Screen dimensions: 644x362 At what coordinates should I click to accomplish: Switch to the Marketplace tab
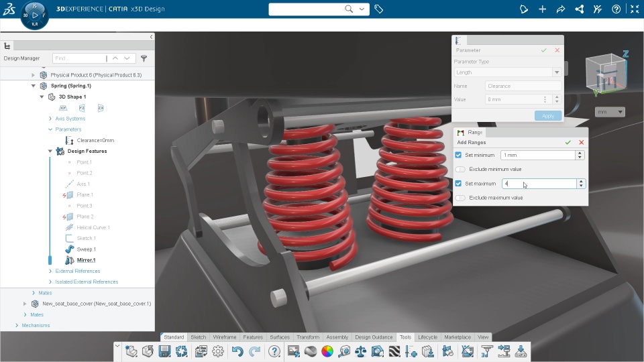[458, 337]
